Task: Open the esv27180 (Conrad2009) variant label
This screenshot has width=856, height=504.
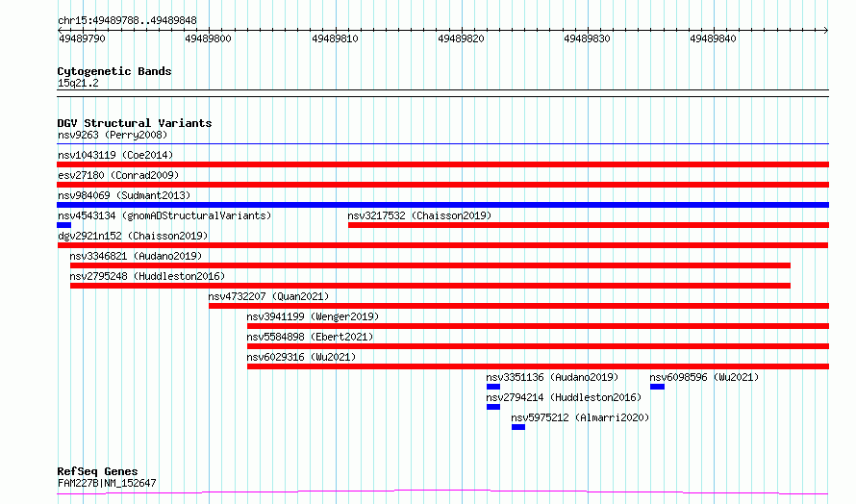Action: tap(118, 175)
